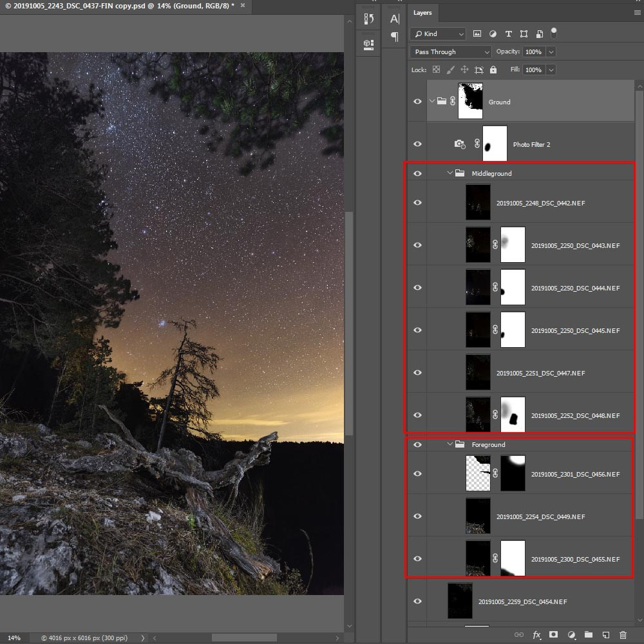Screen dimensions: 644x644
Task: Switch to the Layers tab
Action: pyautogui.click(x=423, y=12)
